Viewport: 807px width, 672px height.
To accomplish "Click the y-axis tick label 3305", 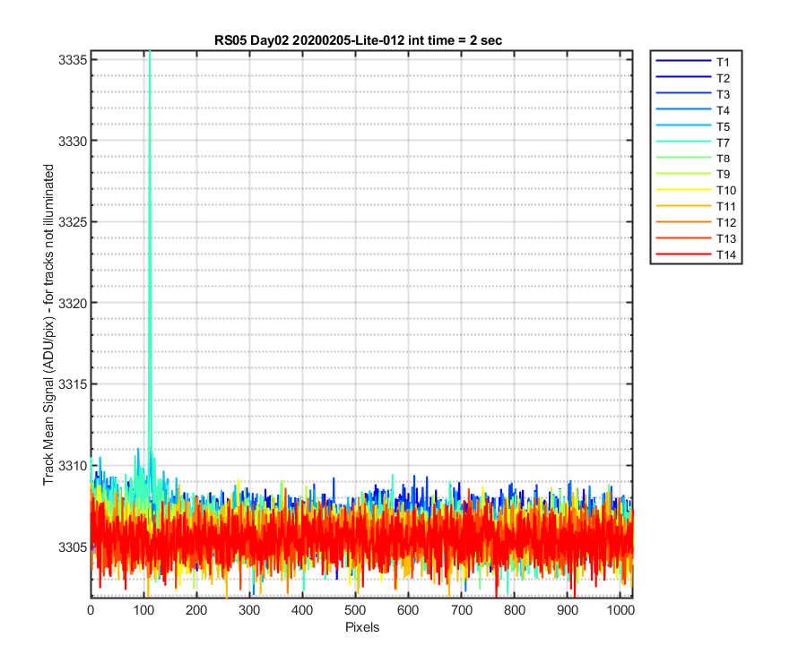I will (x=71, y=547).
